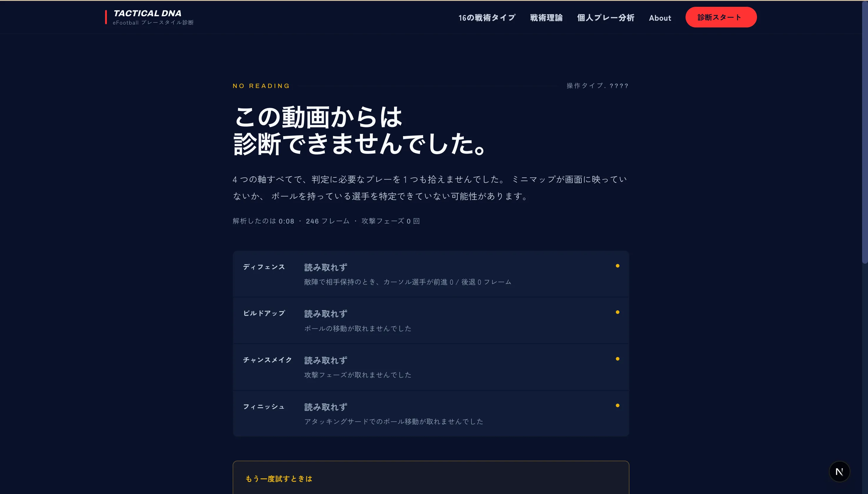Screen dimensions: 868x494
Task: Open the About nav item
Action: pos(660,18)
